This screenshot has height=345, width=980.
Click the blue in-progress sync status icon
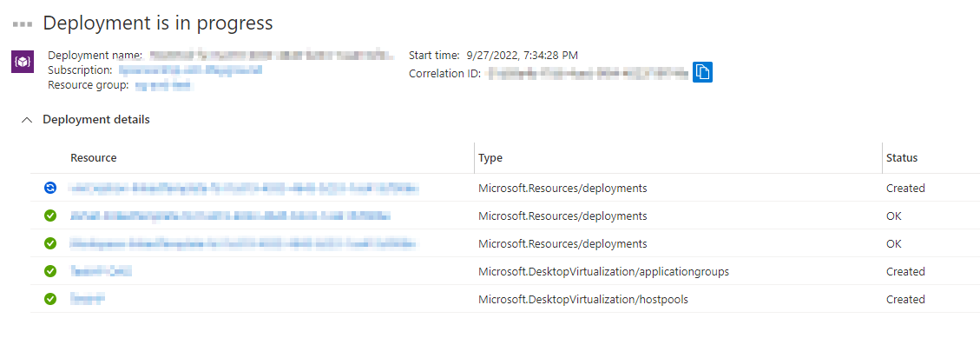click(x=50, y=187)
